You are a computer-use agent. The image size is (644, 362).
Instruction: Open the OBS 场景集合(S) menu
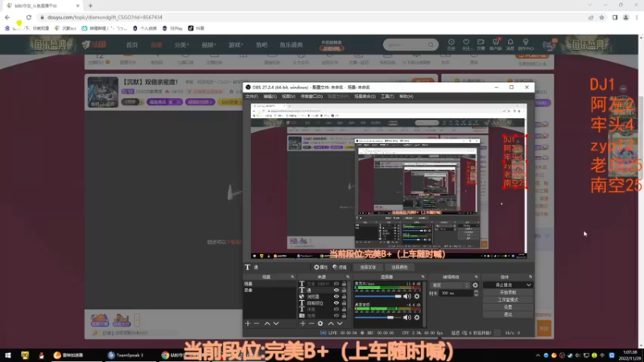[365, 97]
